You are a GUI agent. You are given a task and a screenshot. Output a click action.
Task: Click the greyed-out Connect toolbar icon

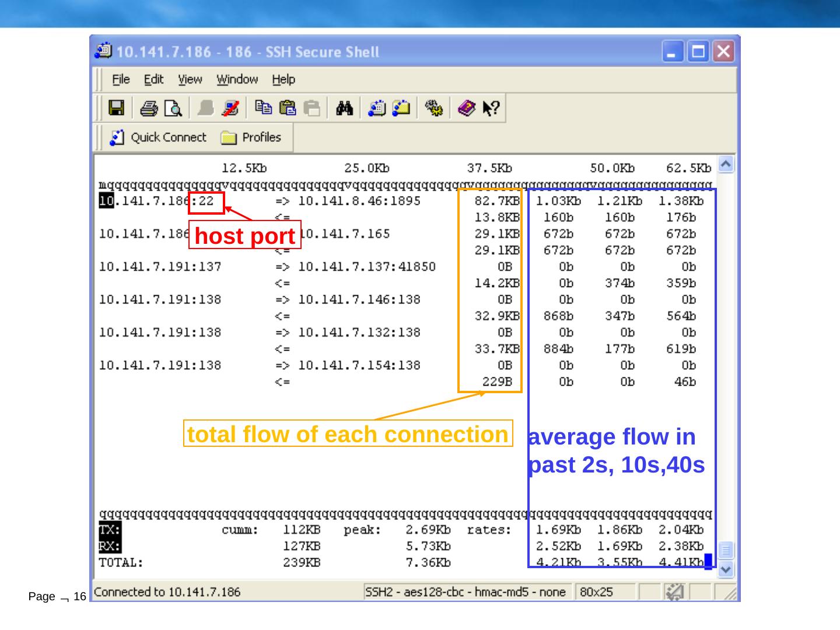click(x=205, y=108)
